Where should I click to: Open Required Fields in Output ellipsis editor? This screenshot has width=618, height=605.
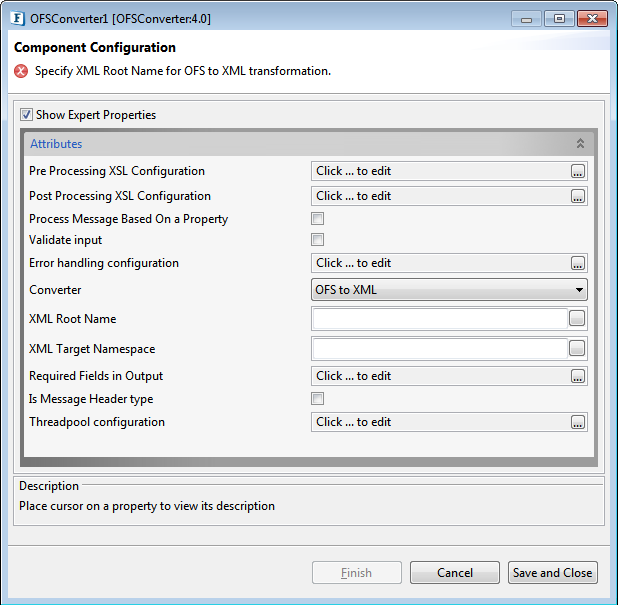pos(577,376)
